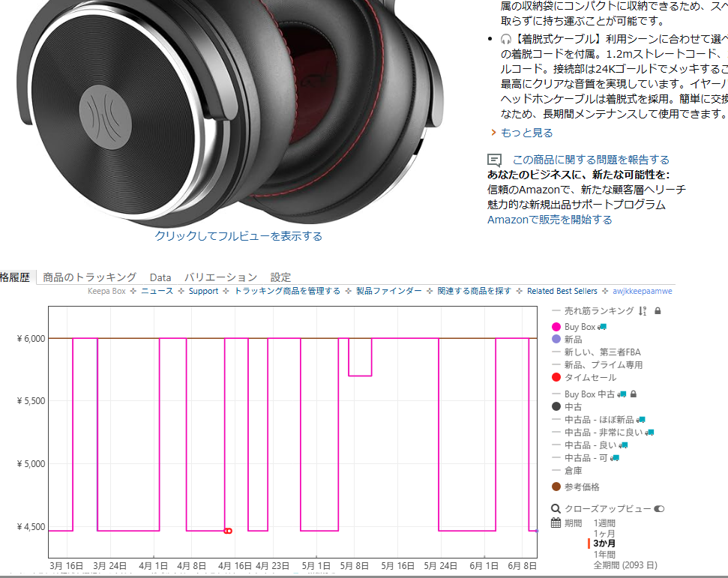The height and width of the screenshot is (578, 728).
Task: Click the speech bubble report-problem icon
Action: point(495,160)
